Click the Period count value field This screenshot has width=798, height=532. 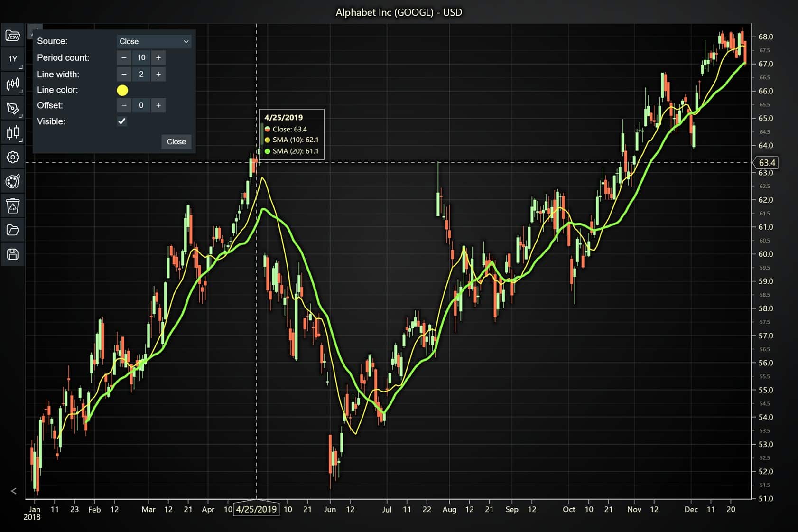(141, 57)
